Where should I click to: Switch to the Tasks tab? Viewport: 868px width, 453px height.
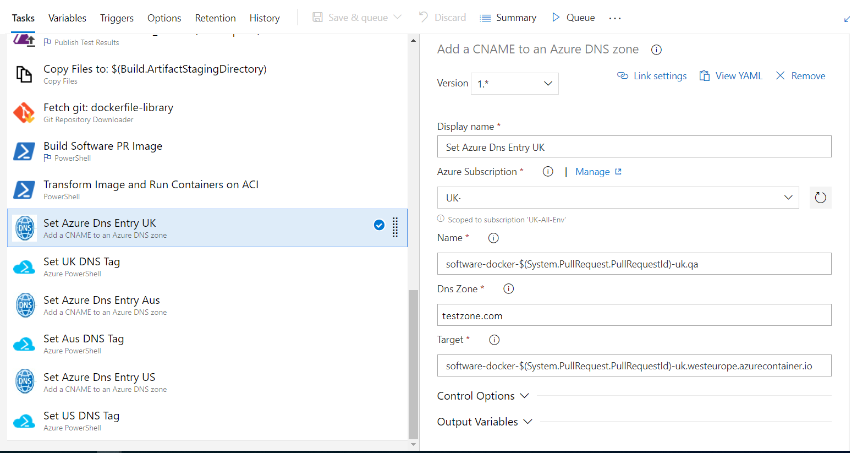23,18
